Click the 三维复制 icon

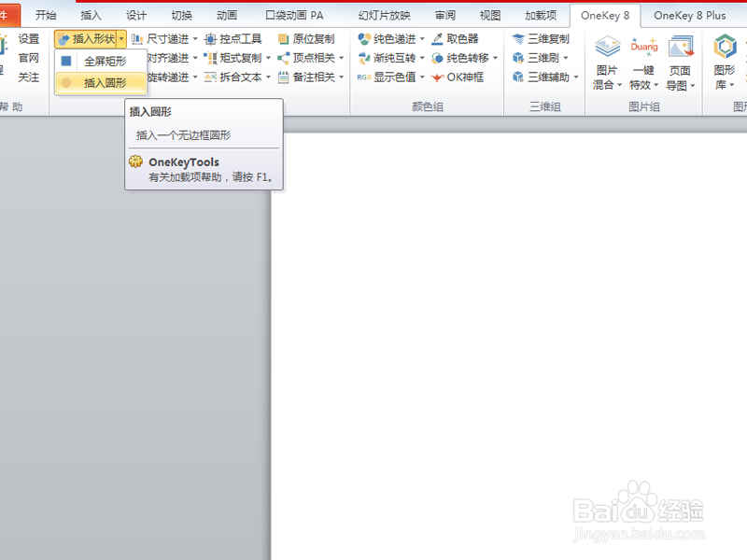518,38
